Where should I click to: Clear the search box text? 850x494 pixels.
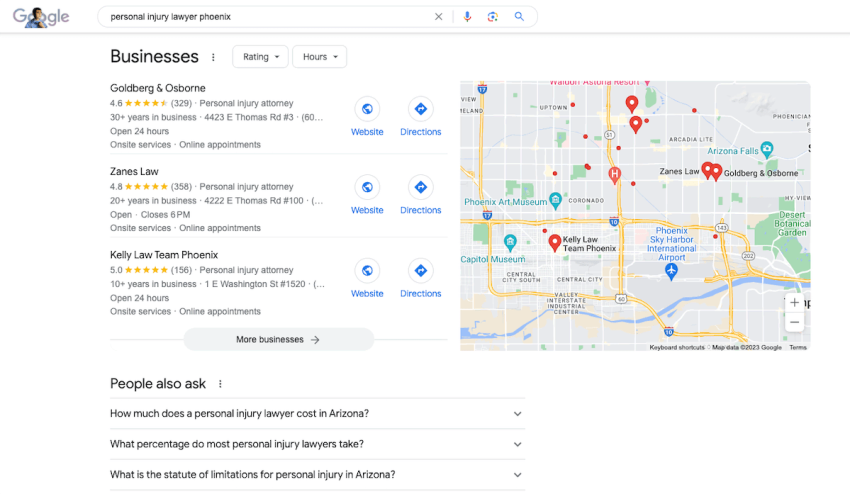point(438,17)
